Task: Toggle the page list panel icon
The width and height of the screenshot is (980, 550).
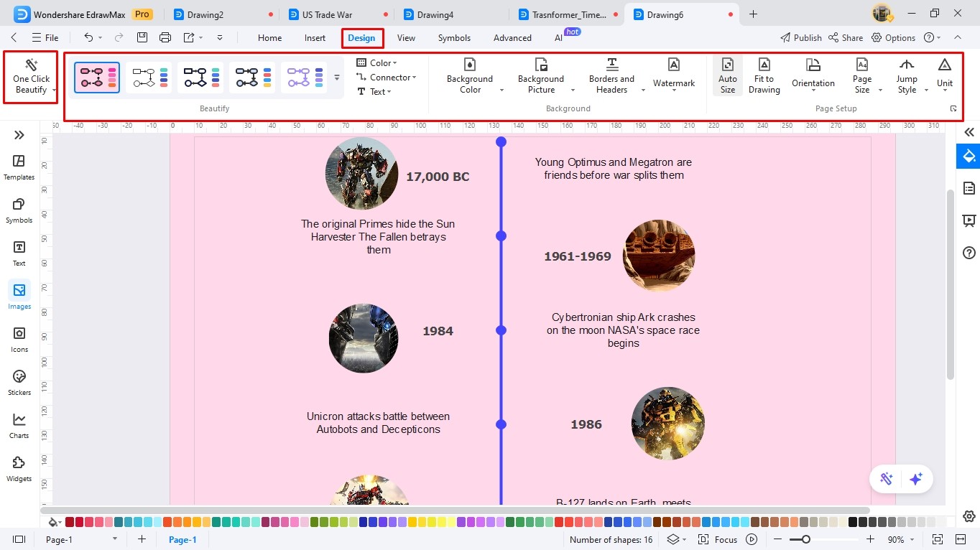Action: (x=19, y=539)
